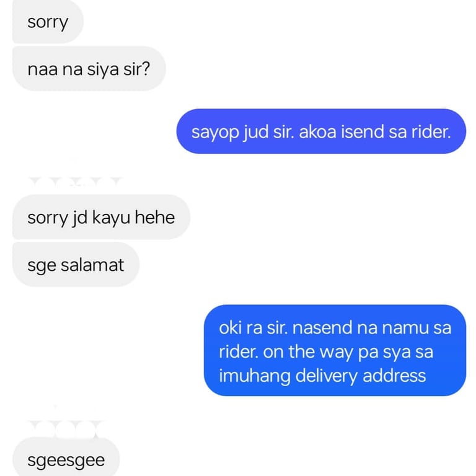Select the "sorry jd kayu hehe" message
476x476 pixels.
(101, 217)
